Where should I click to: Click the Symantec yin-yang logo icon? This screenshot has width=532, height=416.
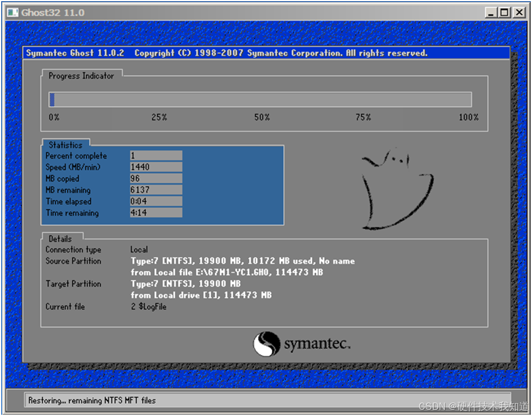pos(267,343)
